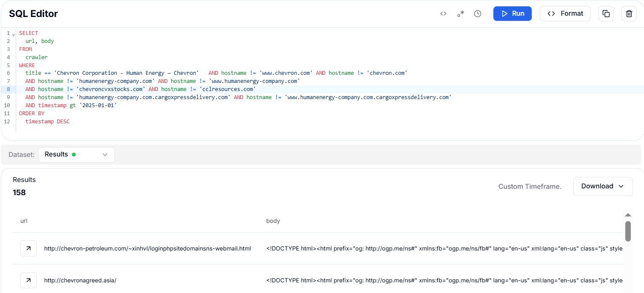Open chevron-petroleum.com link arrow icon

pyautogui.click(x=28, y=248)
